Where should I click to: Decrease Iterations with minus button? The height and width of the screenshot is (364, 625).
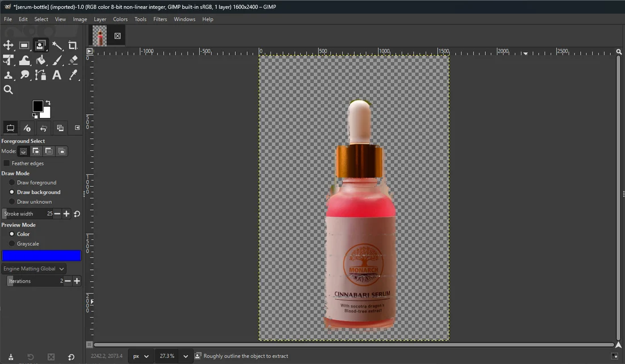tap(68, 281)
